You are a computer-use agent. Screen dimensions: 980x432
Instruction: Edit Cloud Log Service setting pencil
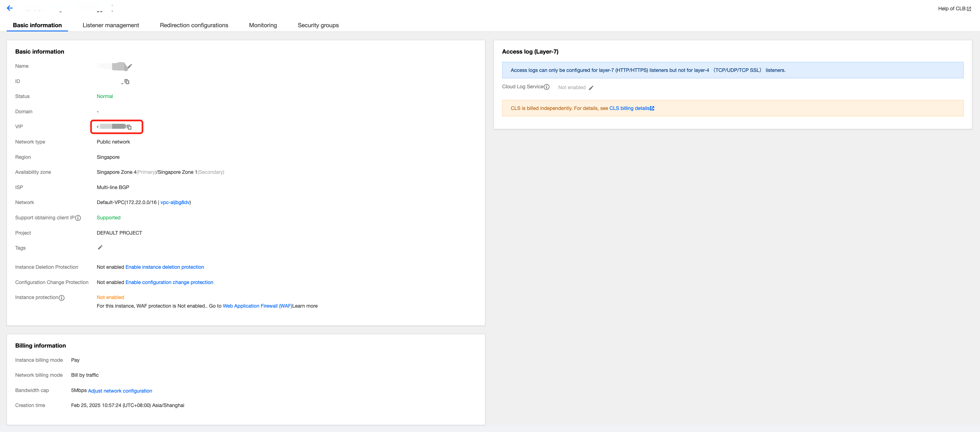pyautogui.click(x=591, y=87)
